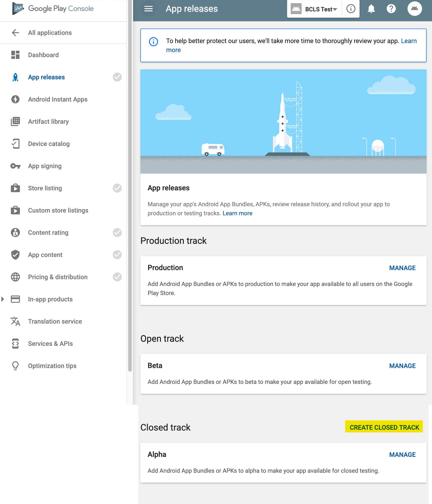Go to All applications
This screenshot has width=432, height=504.
tap(50, 33)
